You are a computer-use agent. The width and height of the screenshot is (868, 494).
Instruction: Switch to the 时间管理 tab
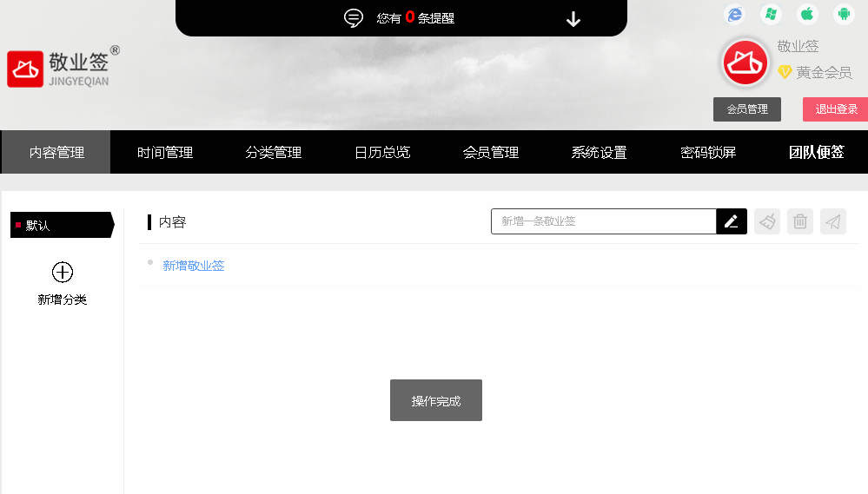click(x=165, y=152)
